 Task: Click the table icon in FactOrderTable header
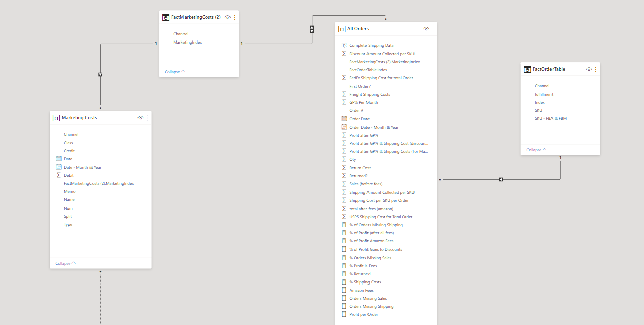click(x=527, y=69)
